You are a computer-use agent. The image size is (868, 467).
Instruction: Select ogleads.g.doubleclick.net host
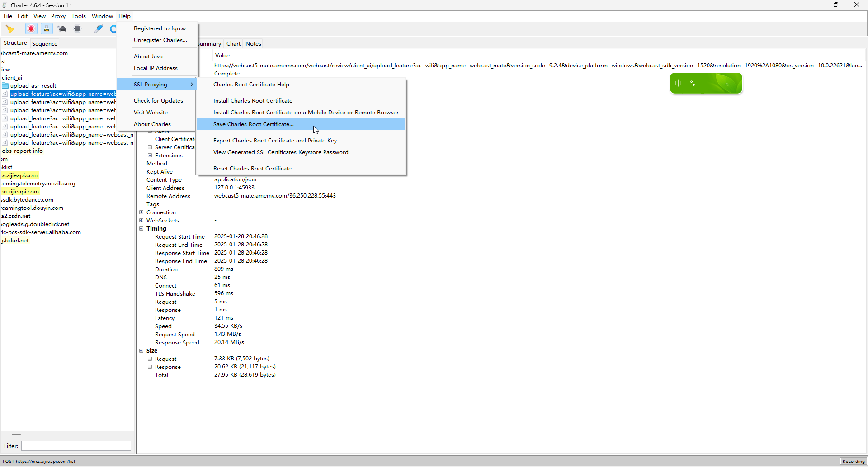coord(35,224)
